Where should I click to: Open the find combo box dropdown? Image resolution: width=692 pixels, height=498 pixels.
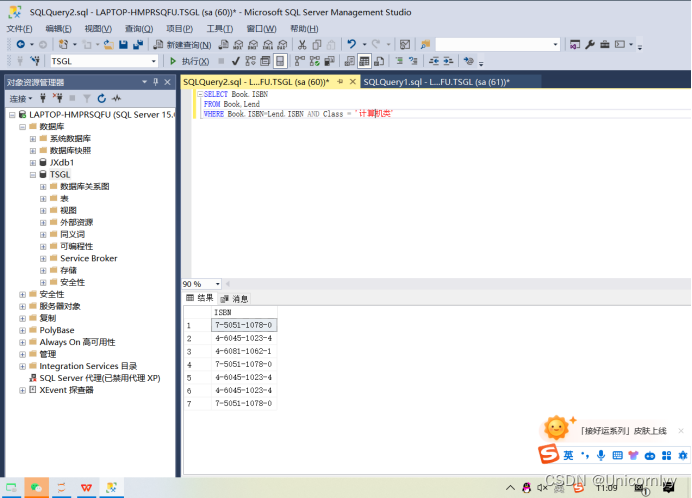[x=555, y=44]
